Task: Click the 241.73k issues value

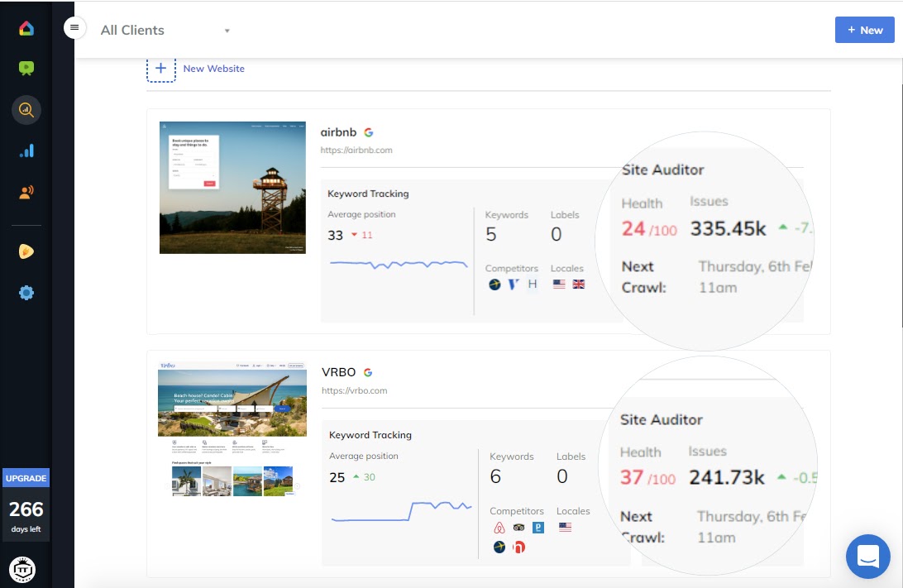Action: [727, 477]
